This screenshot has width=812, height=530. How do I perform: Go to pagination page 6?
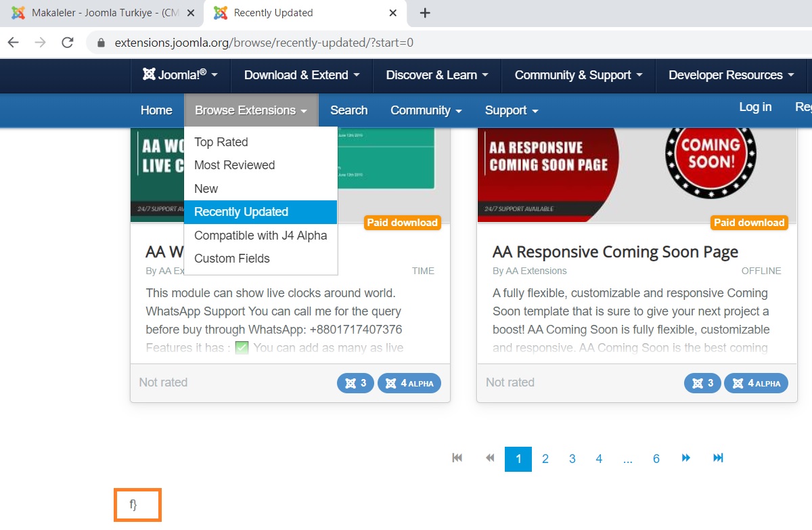[x=656, y=459]
